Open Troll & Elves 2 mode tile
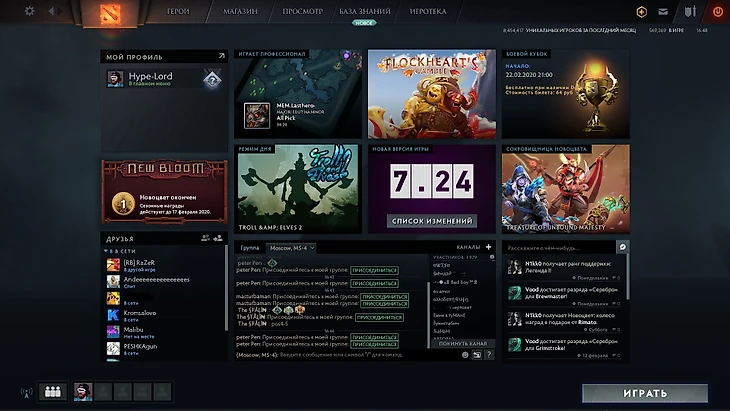Image resolution: width=730 pixels, height=411 pixels. click(x=298, y=189)
